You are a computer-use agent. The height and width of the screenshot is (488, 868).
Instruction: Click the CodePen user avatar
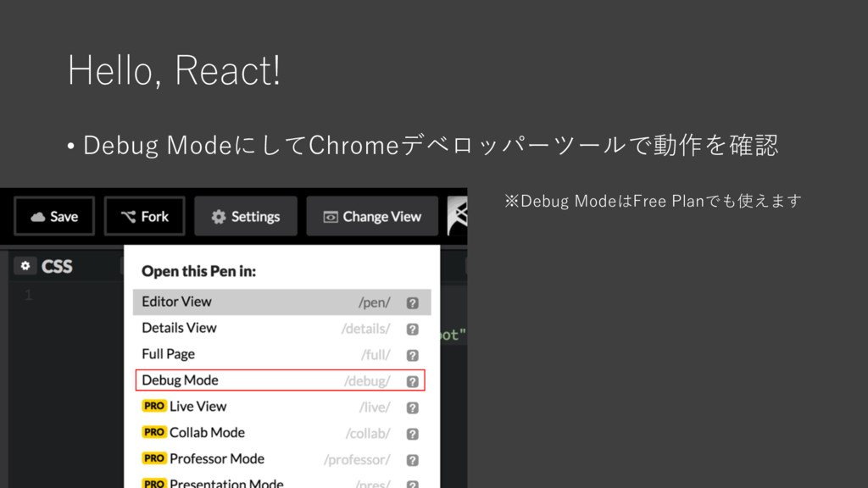click(x=457, y=216)
